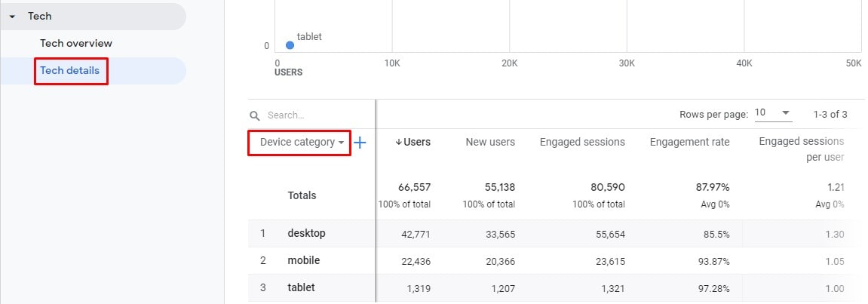Click the blue plus add dimension icon
This screenshot has height=304, width=868.
(360, 143)
